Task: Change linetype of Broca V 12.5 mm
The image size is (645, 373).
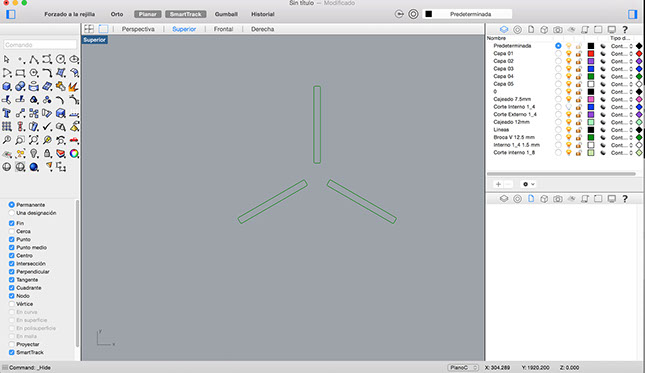Action: coord(622,137)
